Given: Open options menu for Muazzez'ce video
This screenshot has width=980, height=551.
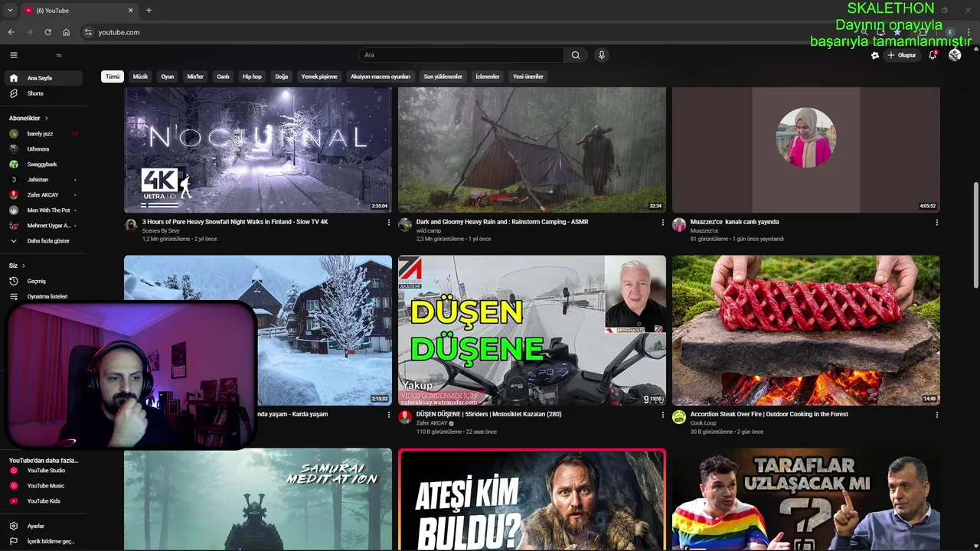Looking at the screenshot, I should (x=937, y=223).
